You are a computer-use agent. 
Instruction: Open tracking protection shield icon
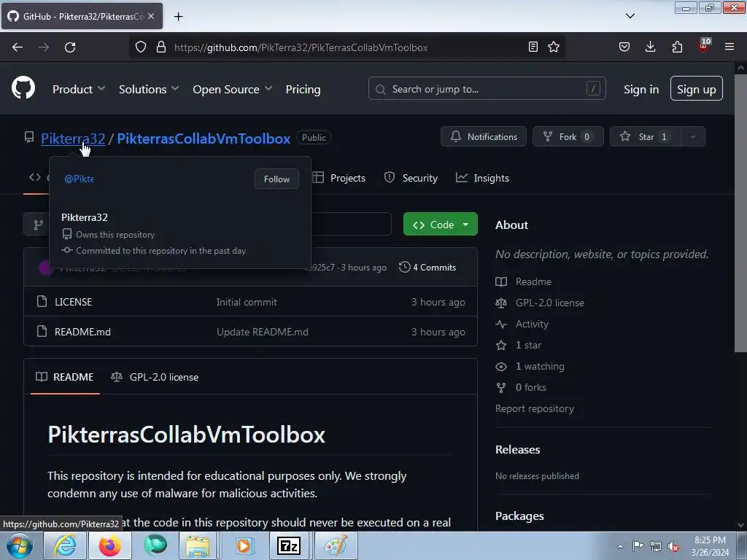pyautogui.click(x=141, y=47)
